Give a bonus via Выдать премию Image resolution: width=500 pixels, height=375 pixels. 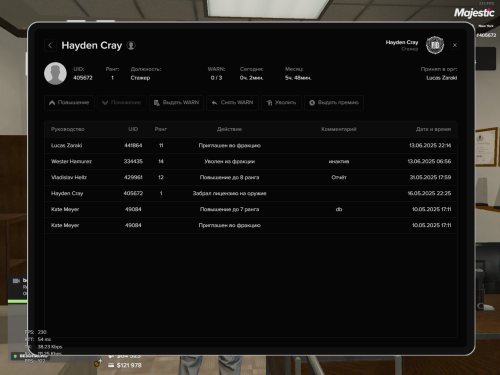[x=334, y=103]
